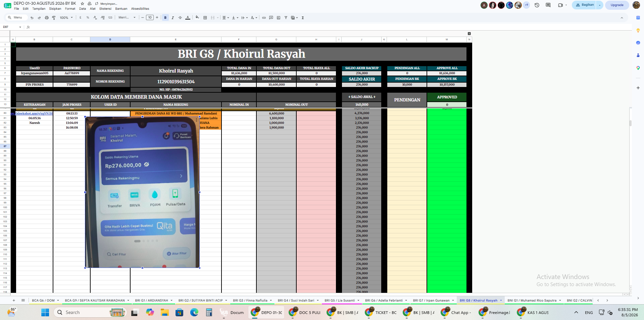Increase decimal places
The width and height of the screenshot is (644, 320).
tap(103, 18)
